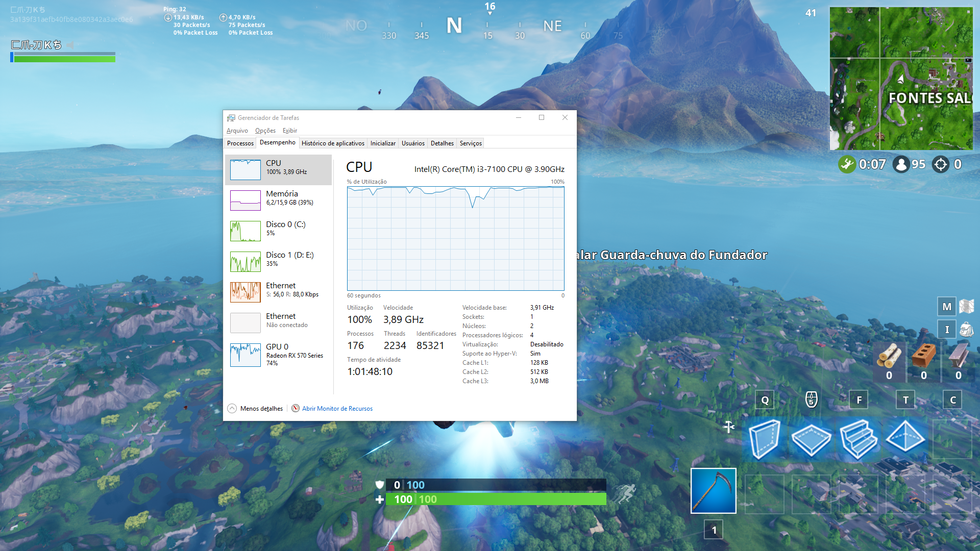Switch to the Desempenho tab
980x551 pixels.
pos(277,142)
